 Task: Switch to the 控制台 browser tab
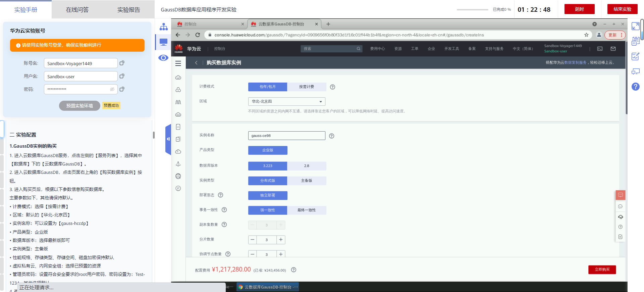[210, 24]
